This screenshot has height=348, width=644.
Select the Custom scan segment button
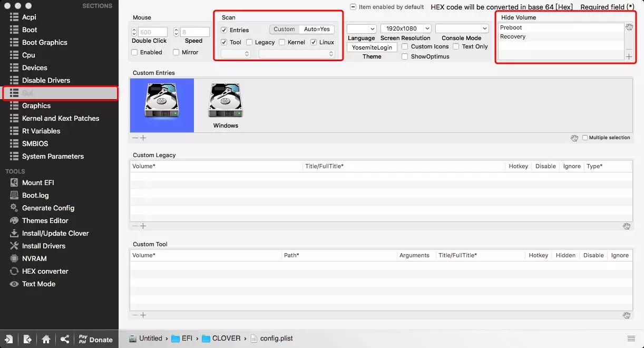pos(284,29)
